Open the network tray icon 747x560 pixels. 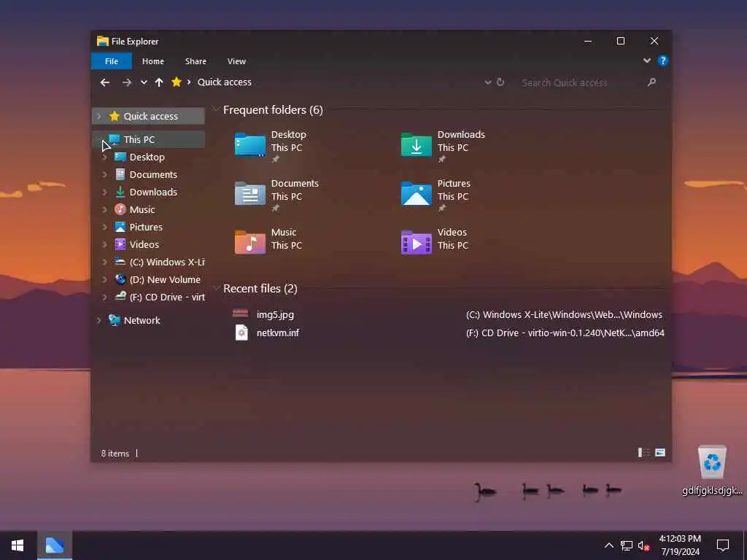pyautogui.click(x=626, y=545)
